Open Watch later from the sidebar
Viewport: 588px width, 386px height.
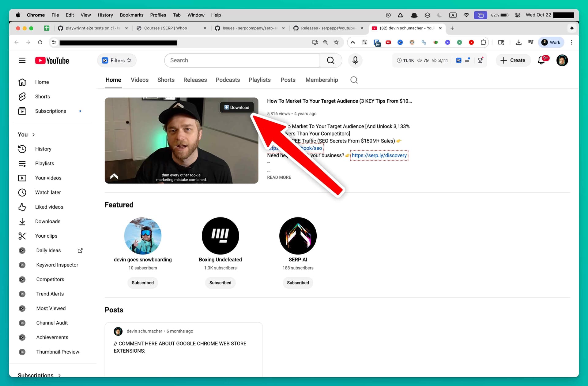(48, 192)
